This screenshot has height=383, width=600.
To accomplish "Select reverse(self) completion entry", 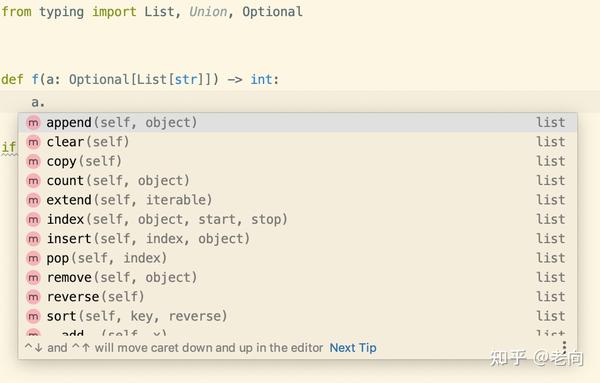I will point(298,297).
